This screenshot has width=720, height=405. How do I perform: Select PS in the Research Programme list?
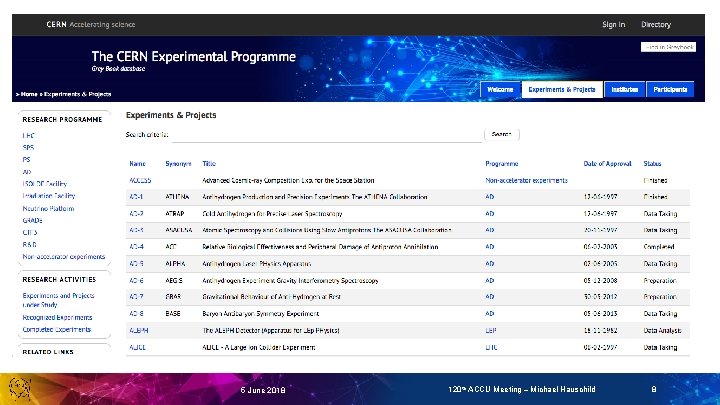(26, 159)
